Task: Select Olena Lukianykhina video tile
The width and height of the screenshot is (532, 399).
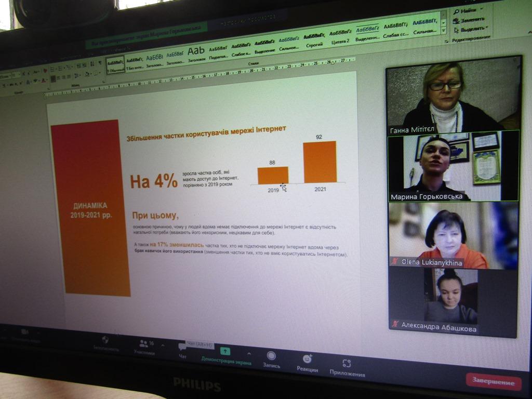Action: pos(453,235)
